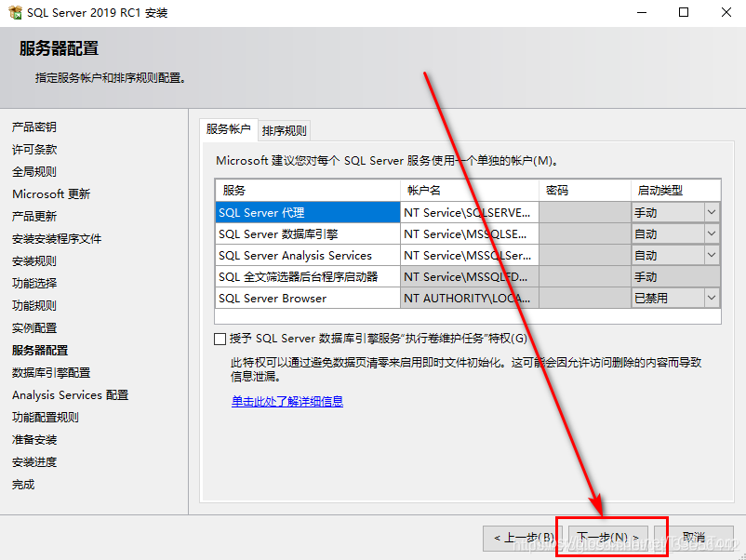Click 全局规则 step in sidebar
746x560 pixels.
click(34, 172)
